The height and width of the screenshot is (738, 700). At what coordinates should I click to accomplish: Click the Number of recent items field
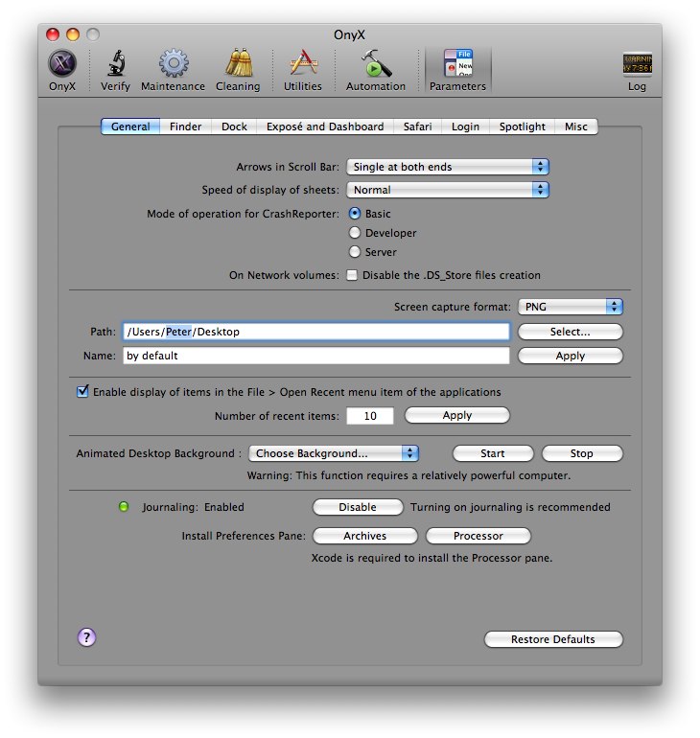[x=370, y=416]
